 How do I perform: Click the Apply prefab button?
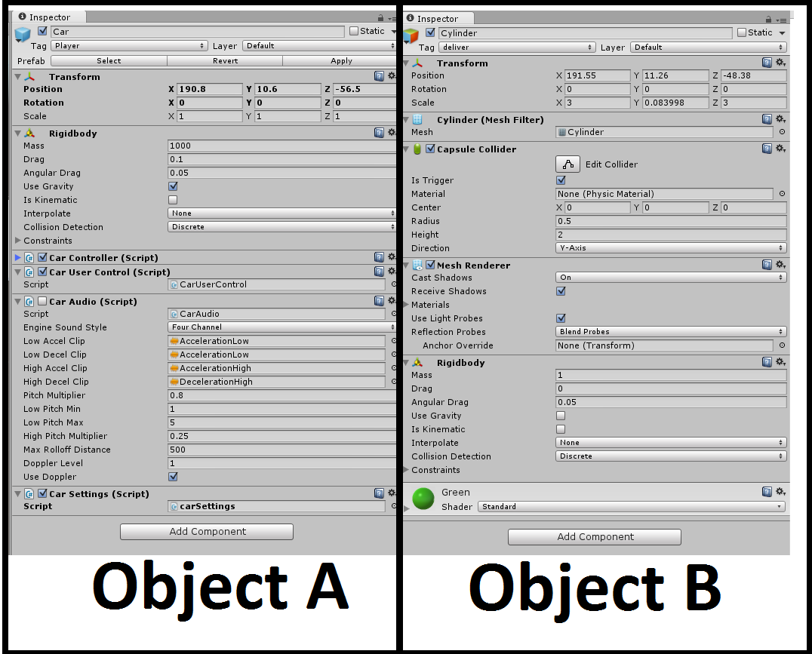coord(341,60)
